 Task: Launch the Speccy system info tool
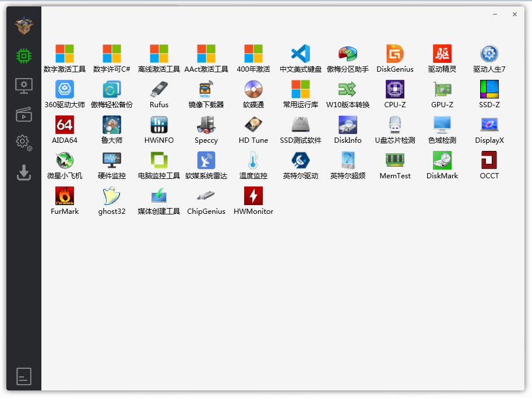[206, 125]
